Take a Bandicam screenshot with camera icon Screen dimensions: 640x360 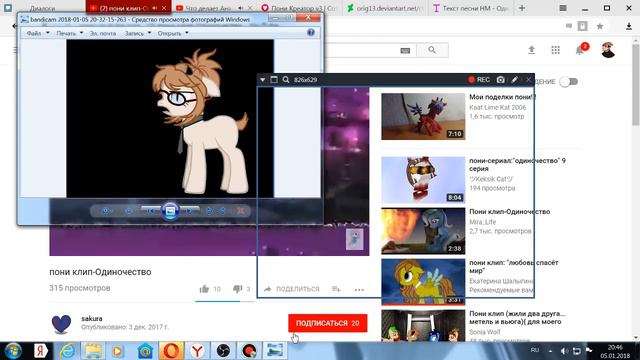[x=500, y=80]
